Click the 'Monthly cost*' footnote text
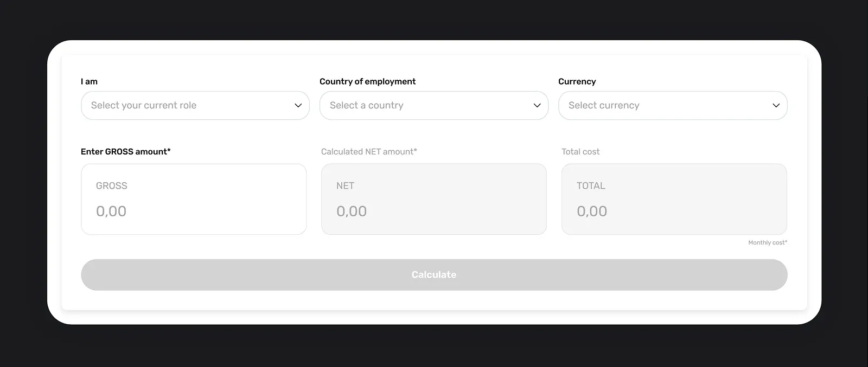 click(x=767, y=242)
